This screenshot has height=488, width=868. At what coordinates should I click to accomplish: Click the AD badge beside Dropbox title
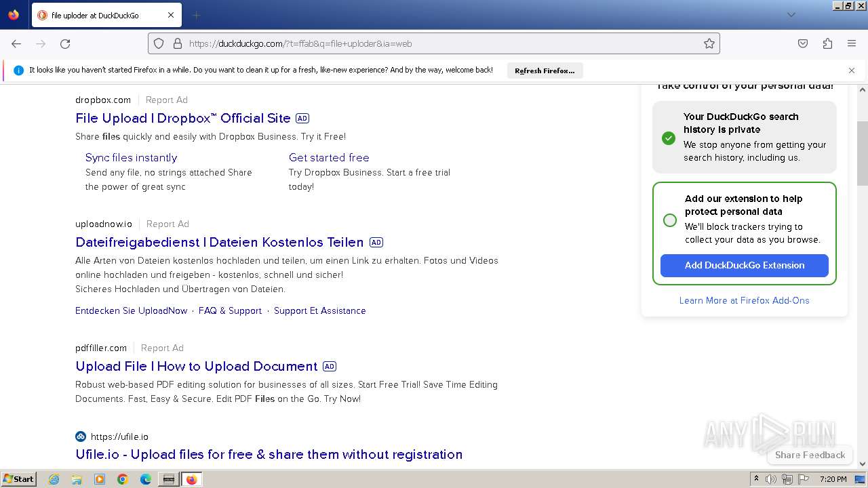302,118
